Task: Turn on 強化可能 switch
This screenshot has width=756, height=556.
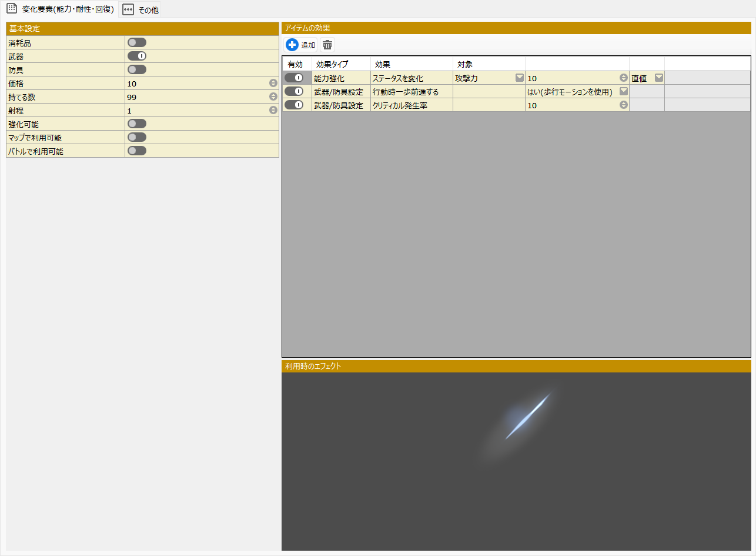Action: pos(137,124)
